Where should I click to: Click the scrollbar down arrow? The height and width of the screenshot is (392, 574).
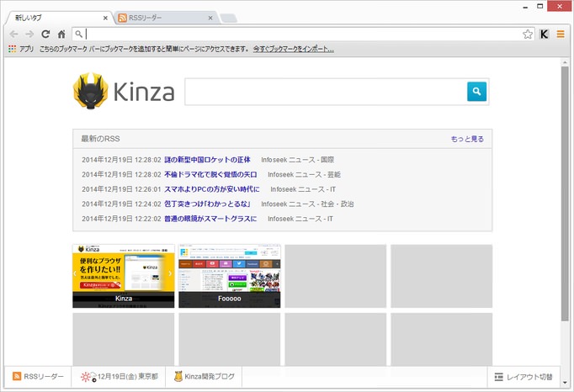pyautogui.click(x=565, y=383)
